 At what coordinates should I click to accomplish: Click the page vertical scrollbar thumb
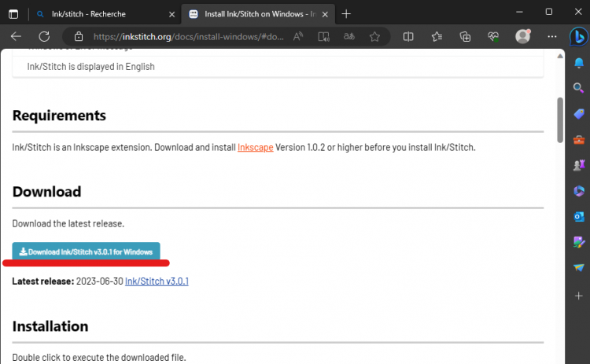pos(560,118)
